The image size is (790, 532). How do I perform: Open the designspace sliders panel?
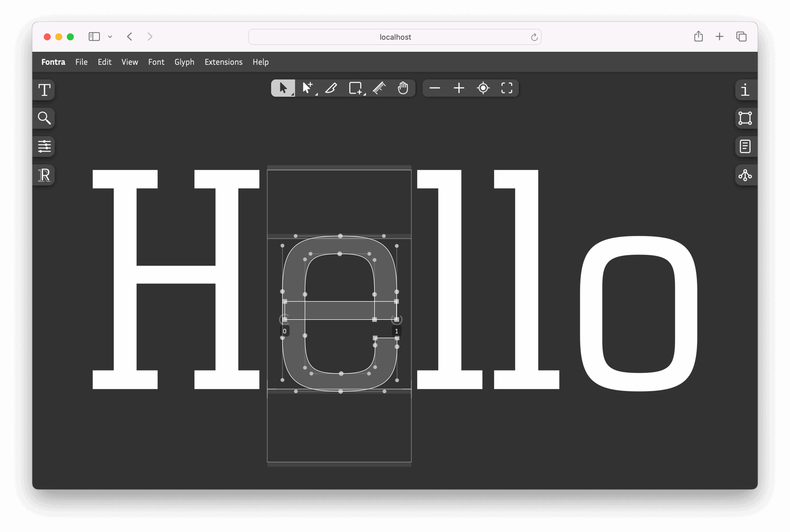pos(44,146)
